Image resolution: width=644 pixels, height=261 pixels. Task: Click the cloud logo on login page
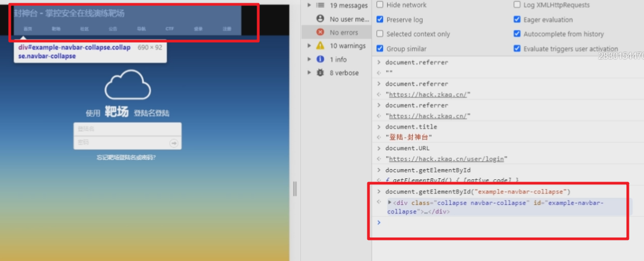pos(128,84)
